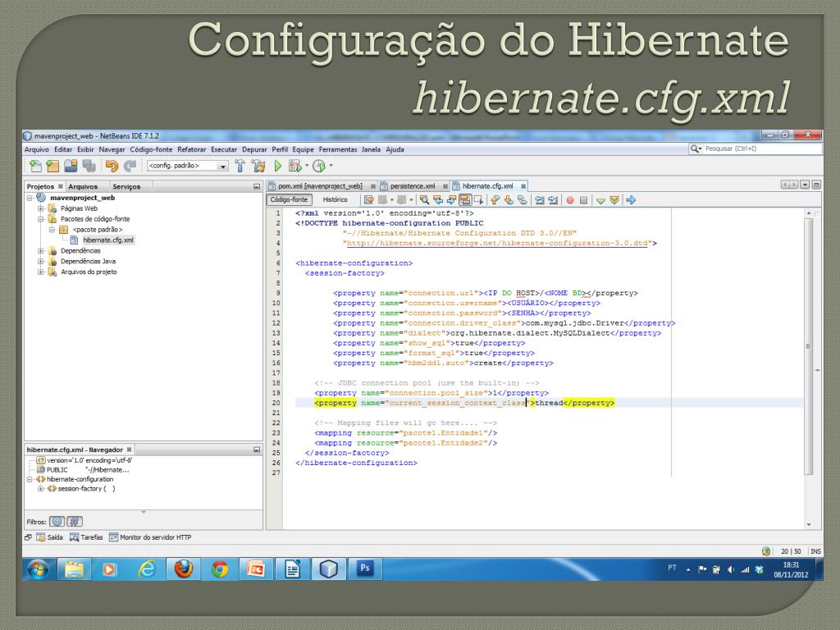
Task: Minimize the Projetos panel
Action: tap(257, 186)
